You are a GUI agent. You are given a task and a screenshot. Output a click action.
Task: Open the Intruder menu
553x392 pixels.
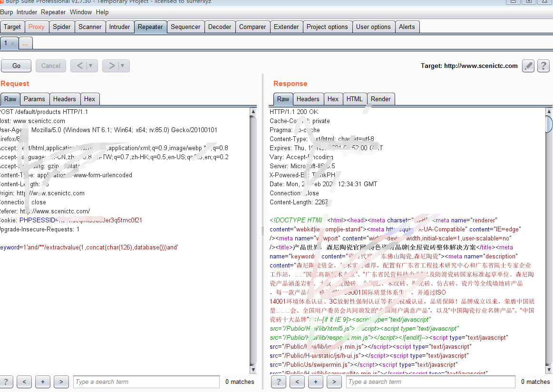[27, 12]
